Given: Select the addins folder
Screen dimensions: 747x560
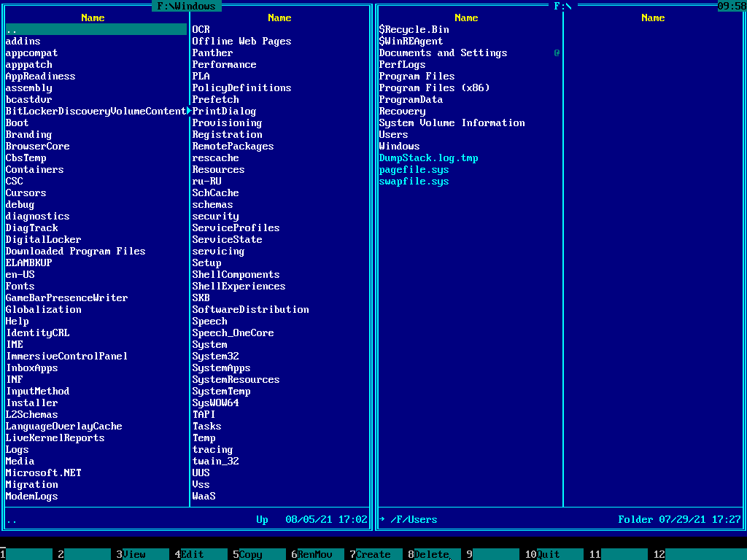Looking at the screenshot, I should (23, 42).
